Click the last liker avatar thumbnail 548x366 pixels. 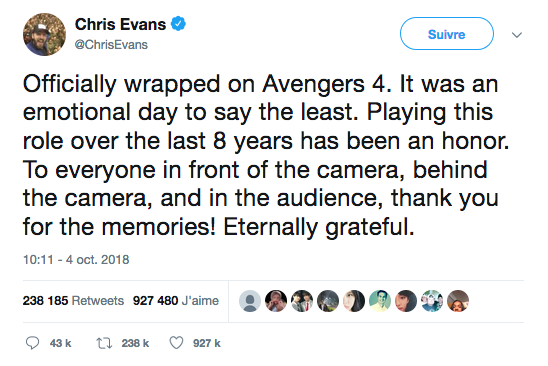[458, 301]
